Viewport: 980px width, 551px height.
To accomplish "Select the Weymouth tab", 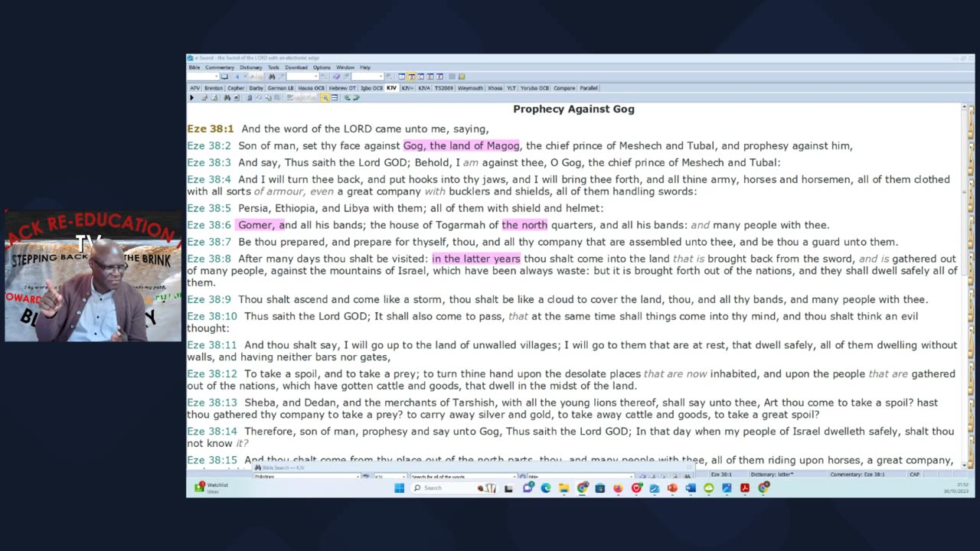I will (x=470, y=88).
